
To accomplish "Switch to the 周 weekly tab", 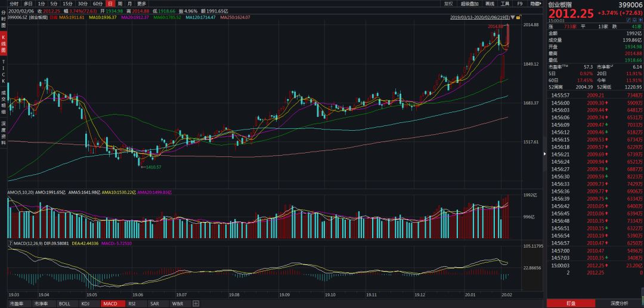I will [119, 4].
